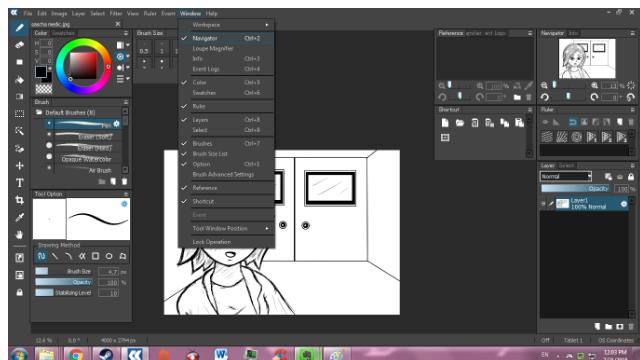
Task: Uncheck the Color panel entry
Action: (227, 82)
